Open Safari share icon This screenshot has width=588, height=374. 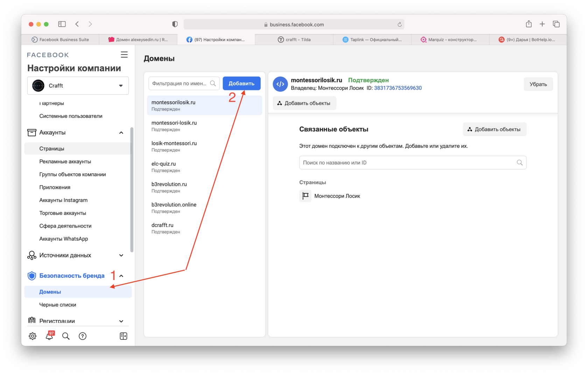[x=528, y=24]
